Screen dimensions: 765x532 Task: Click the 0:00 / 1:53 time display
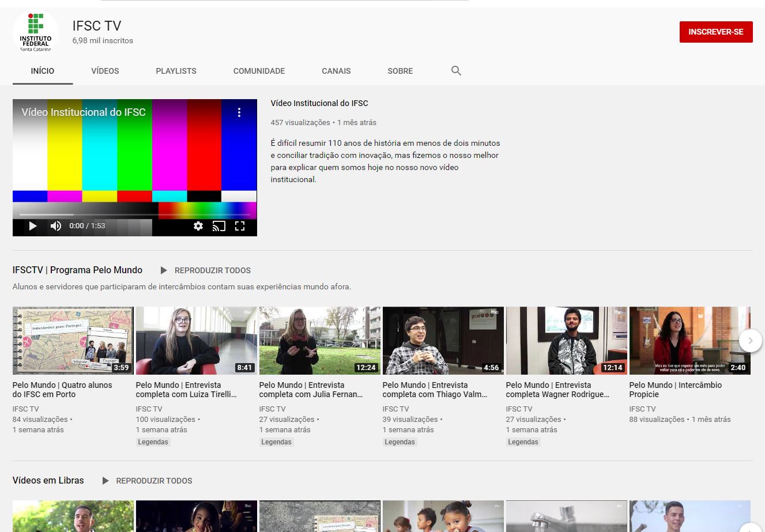(87, 226)
